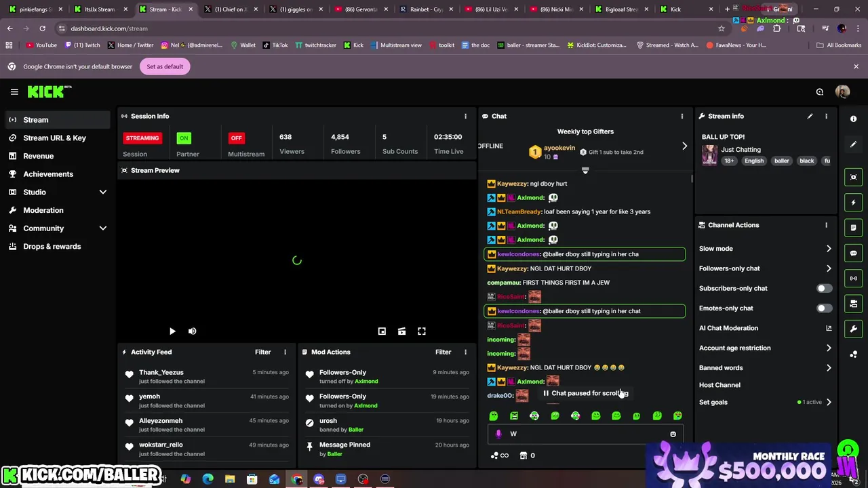Toggle picture-in-picture on stream preview
Image resolution: width=868 pixels, height=488 pixels.
pyautogui.click(x=382, y=331)
